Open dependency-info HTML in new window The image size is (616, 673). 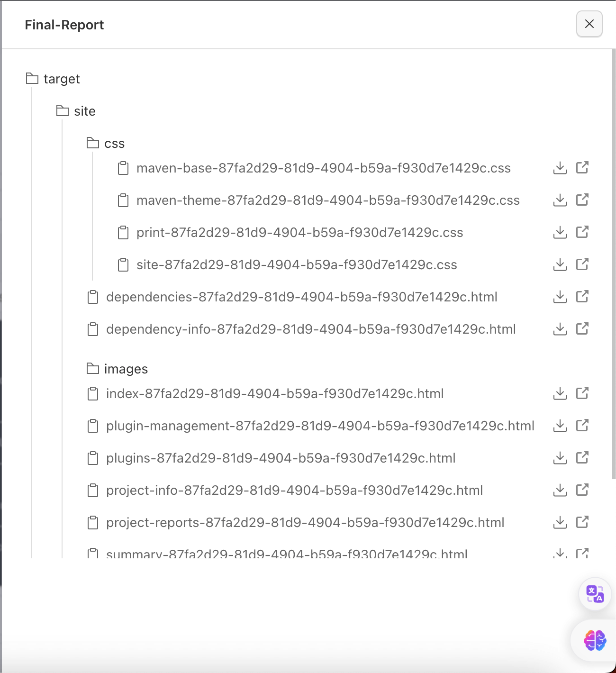click(582, 329)
